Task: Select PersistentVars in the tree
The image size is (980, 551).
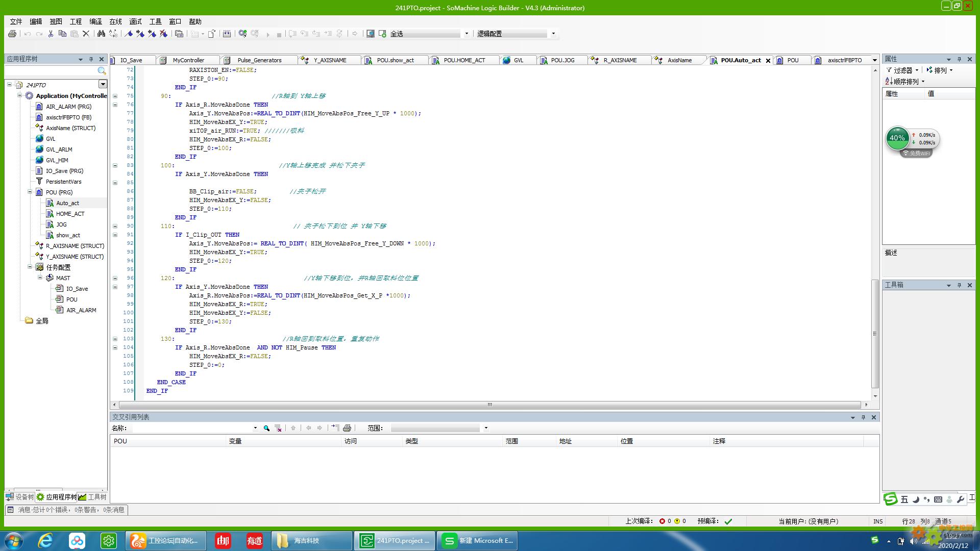Action: point(63,182)
